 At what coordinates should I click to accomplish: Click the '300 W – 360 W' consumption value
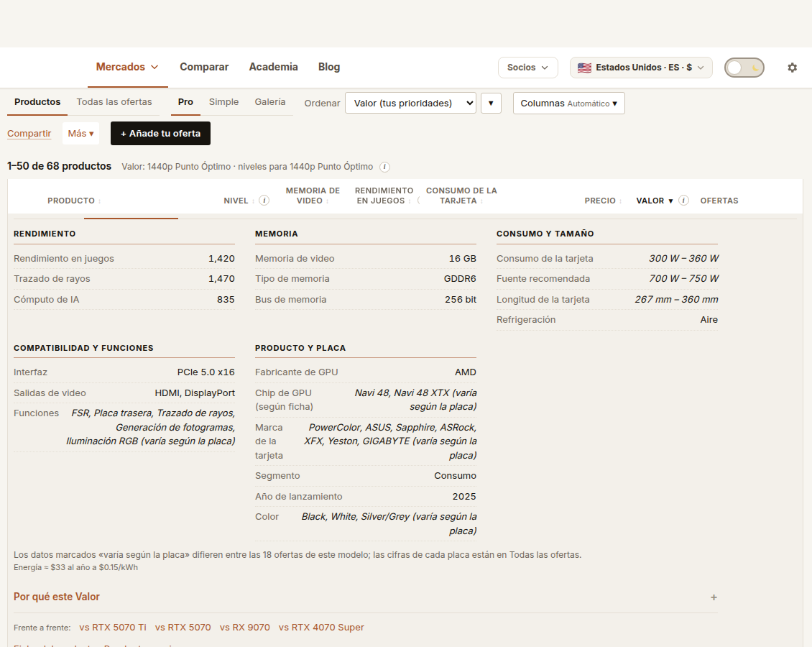point(683,259)
